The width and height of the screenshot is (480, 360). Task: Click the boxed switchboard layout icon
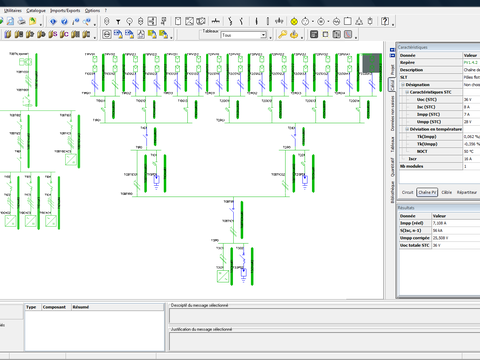pos(152,22)
